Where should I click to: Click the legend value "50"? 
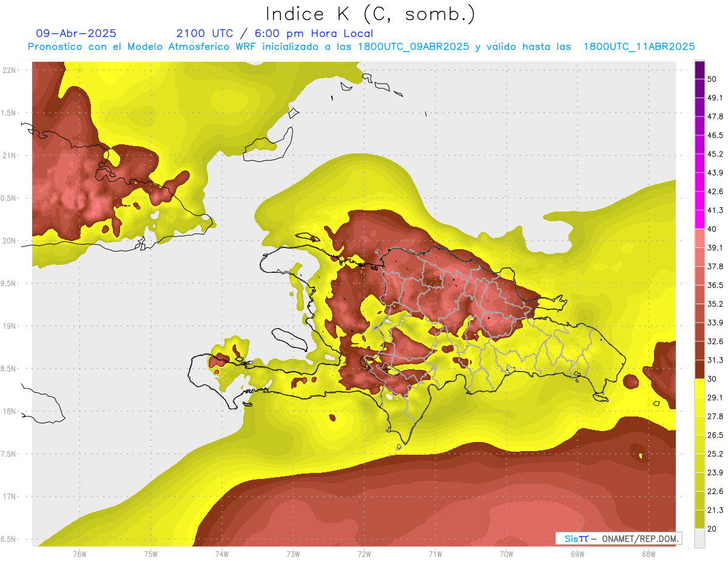pyautogui.click(x=712, y=79)
